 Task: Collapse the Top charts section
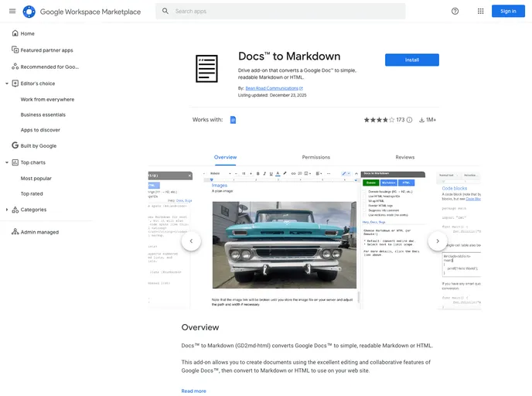pyautogui.click(x=6, y=162)
